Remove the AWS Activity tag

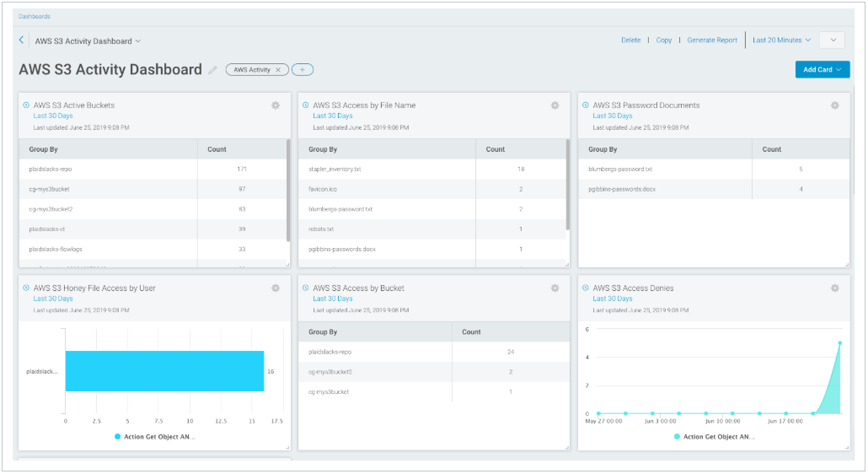(278, 70)
